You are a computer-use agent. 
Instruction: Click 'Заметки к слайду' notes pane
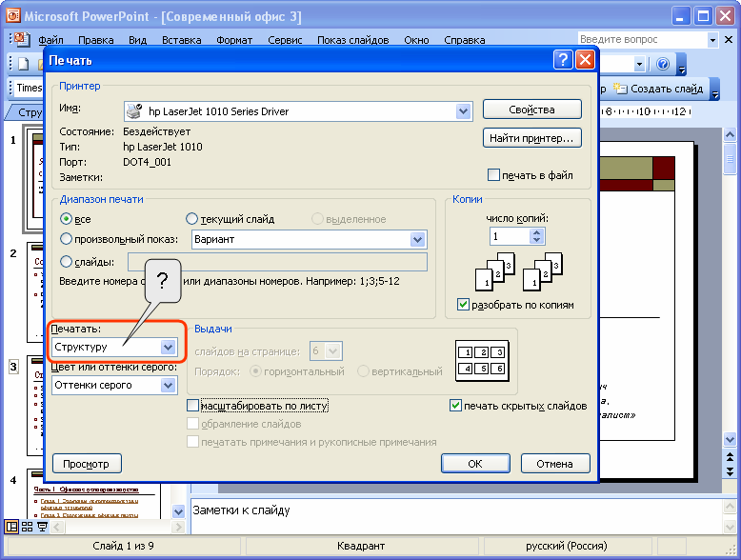[455, 515]
